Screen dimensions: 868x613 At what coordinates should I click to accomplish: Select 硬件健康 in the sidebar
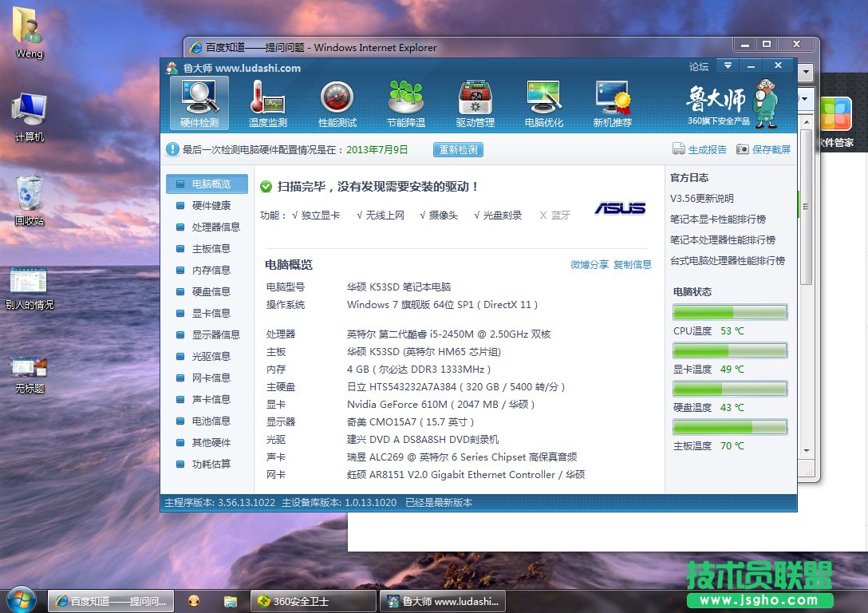point(210,205)
